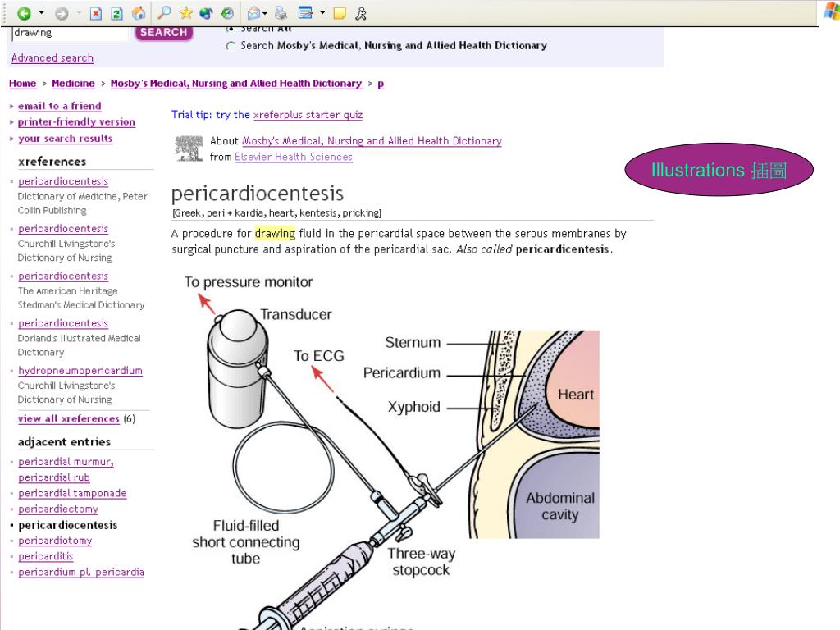Open the hydropneumopericardium xreference link
Screen dimensions: 840x630
tap(80, 371)
